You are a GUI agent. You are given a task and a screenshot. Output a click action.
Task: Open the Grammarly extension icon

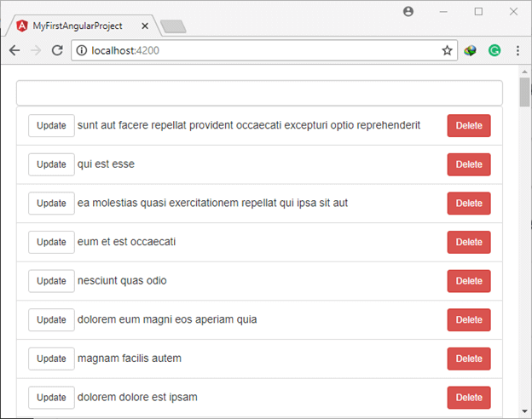pos(494,50)
